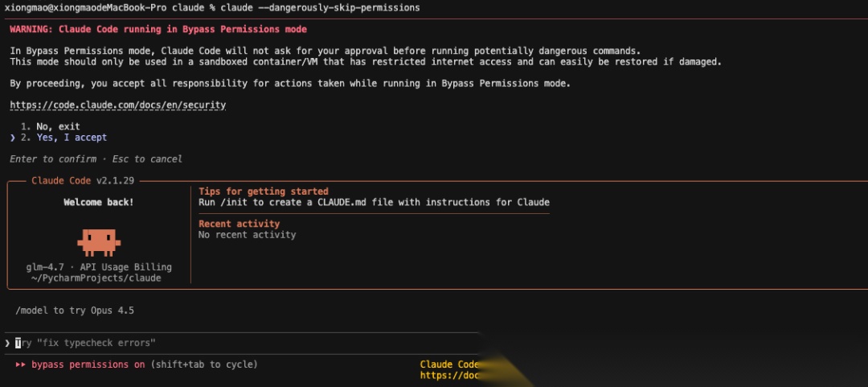Click the glm-4.7 API Usage Billing label

[99, 267]
